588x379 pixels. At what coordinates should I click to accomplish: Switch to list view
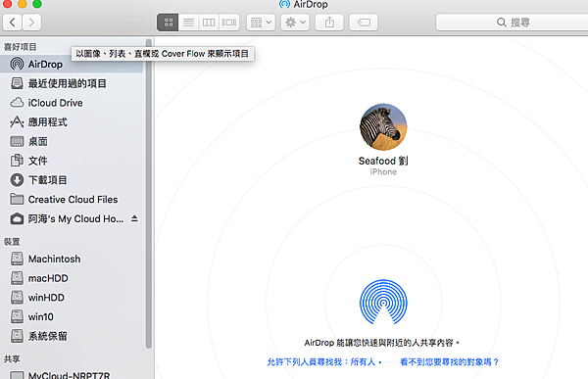(188, 23)
